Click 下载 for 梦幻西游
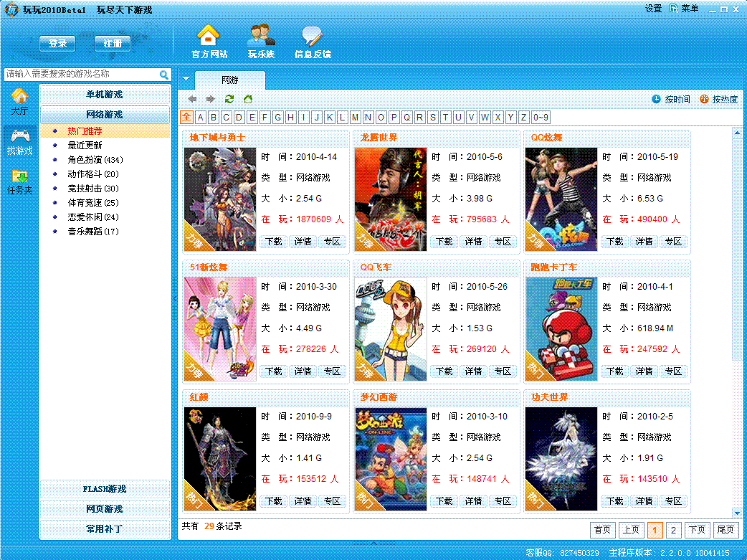747x560 pixels. [444, 501]
